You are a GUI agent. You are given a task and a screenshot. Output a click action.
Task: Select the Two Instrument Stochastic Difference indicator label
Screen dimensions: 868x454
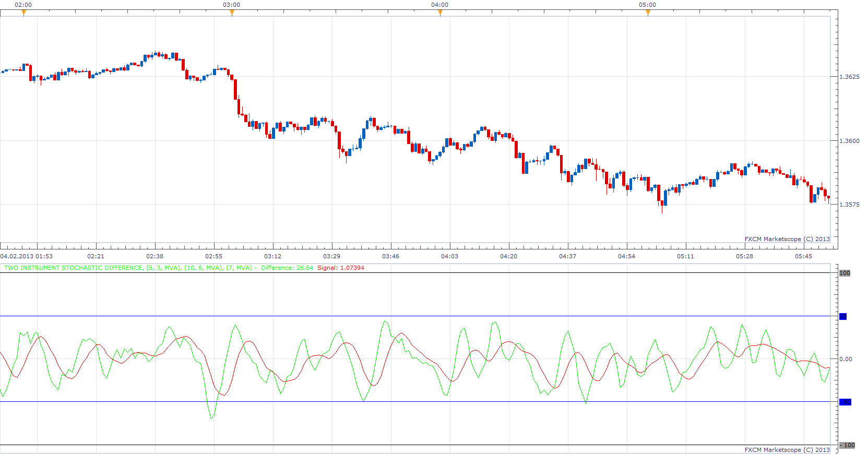pos(128,268)
